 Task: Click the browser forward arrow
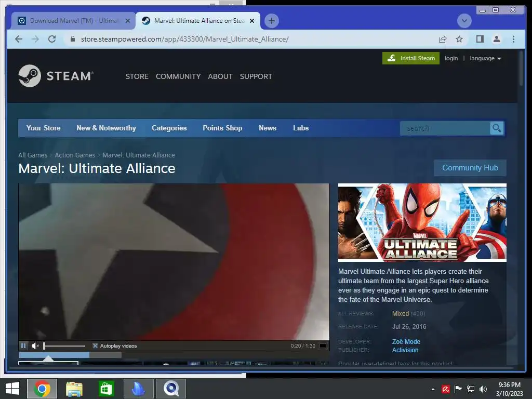pyautogui.click(x=35, y=39)
